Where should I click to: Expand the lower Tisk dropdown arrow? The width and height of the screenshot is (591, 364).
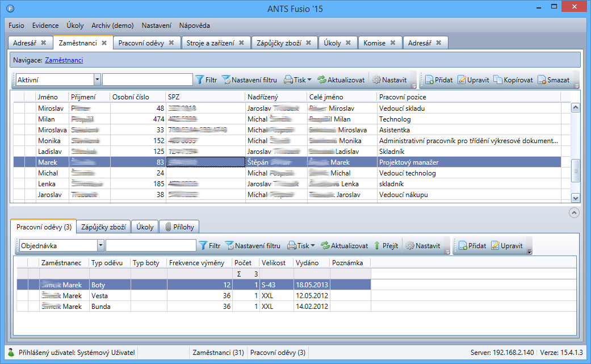tap(313, 246)
